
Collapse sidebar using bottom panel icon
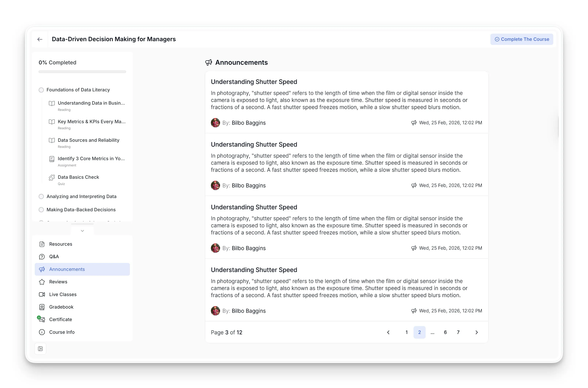click(40, 349)
